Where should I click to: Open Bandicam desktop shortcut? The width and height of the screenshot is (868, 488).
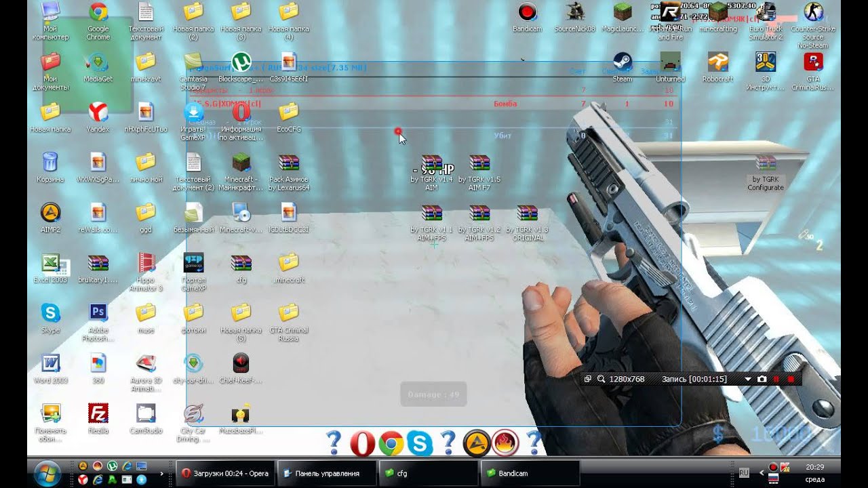click(527, 12)
